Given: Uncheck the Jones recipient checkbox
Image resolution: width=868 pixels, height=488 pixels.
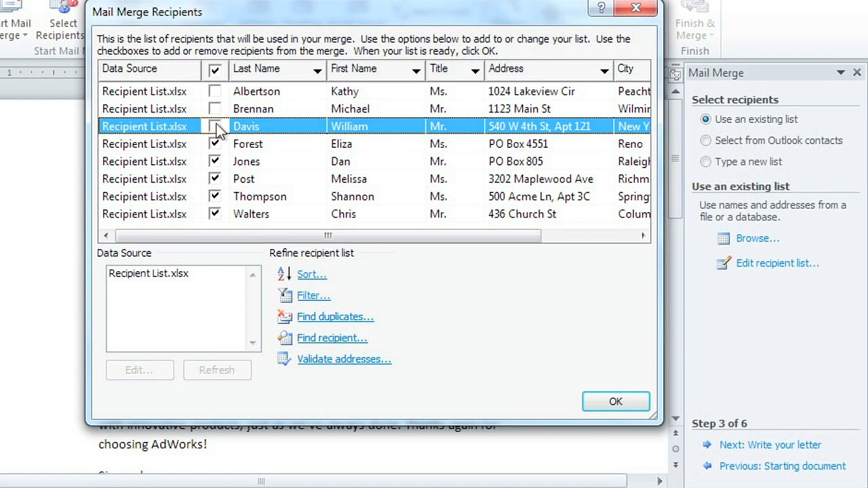Looking at the screenshot, I should pyautogui.click(x=215, y=161).
